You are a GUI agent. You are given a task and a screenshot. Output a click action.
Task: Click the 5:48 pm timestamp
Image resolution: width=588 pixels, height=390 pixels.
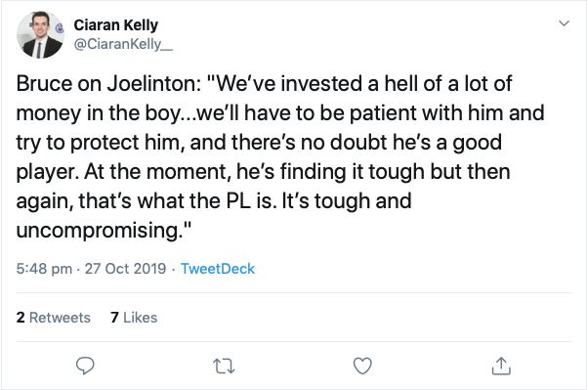(x=44, y=269)
